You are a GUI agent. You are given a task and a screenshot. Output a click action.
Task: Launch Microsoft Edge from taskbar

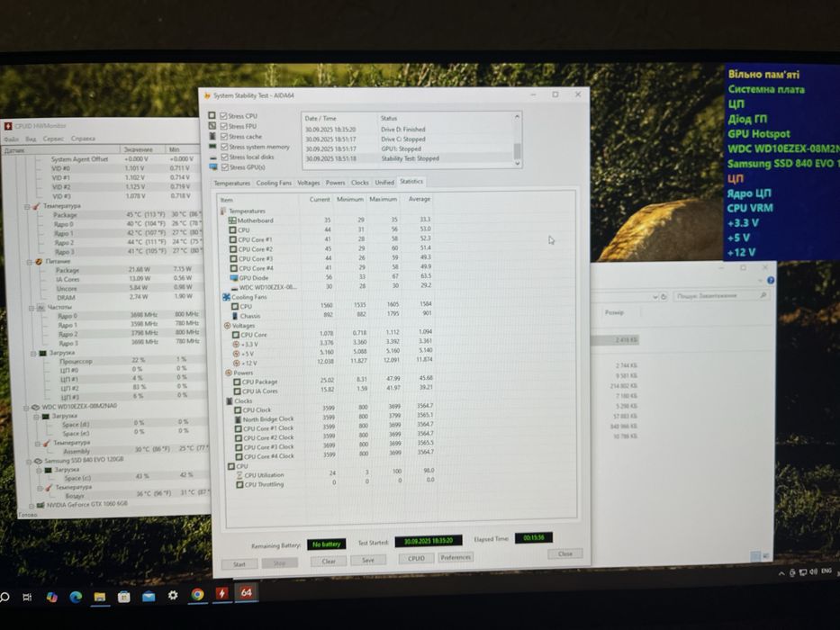click(76, 597)
